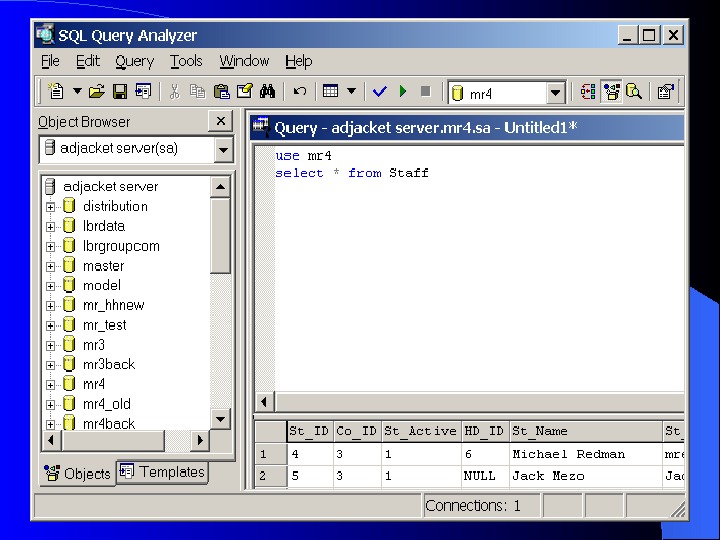Click Object Browser scroll right arrow
Screen dimensions: 720x540
200,440
